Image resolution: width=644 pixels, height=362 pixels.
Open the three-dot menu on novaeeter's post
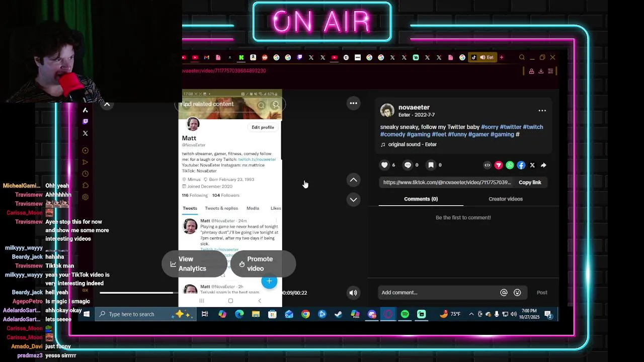coord(542,111)
